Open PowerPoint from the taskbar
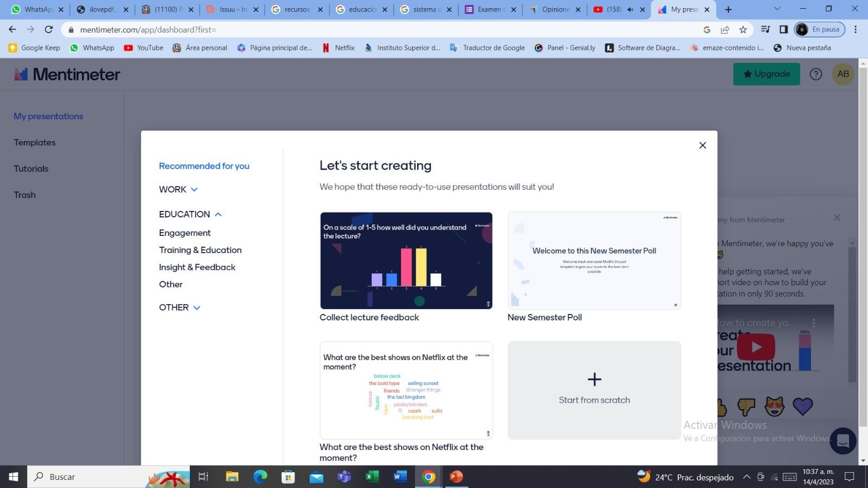 pos(456,477)
